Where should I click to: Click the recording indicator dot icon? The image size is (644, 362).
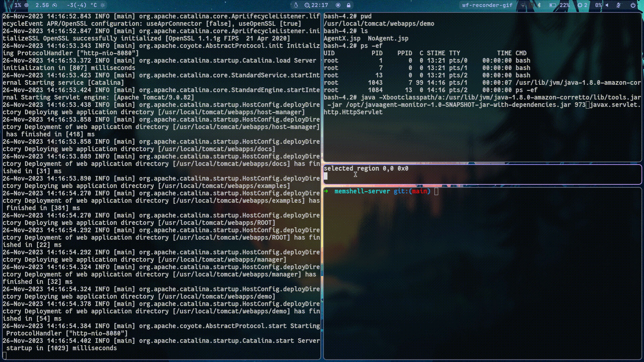click(338, 5)
